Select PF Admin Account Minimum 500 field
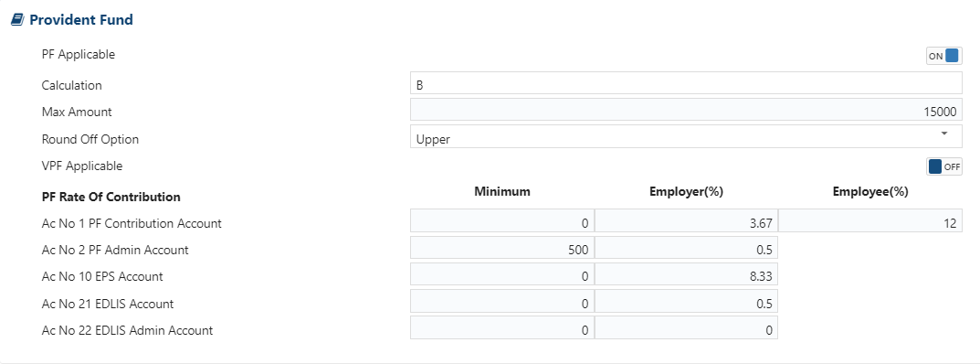The width and height of the screenshot is (980, 364). [502, 248]
